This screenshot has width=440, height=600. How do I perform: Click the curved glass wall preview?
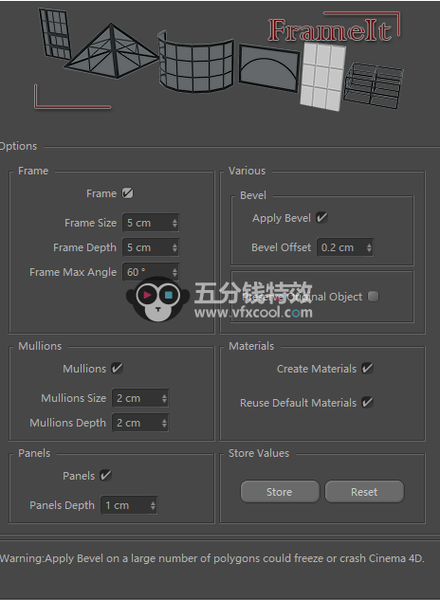196,63
